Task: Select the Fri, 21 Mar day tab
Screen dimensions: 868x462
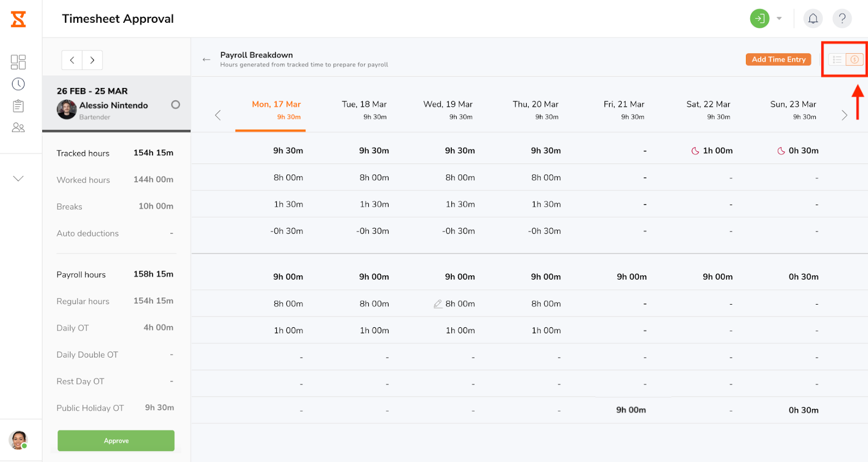Action: tap(624, 110)
